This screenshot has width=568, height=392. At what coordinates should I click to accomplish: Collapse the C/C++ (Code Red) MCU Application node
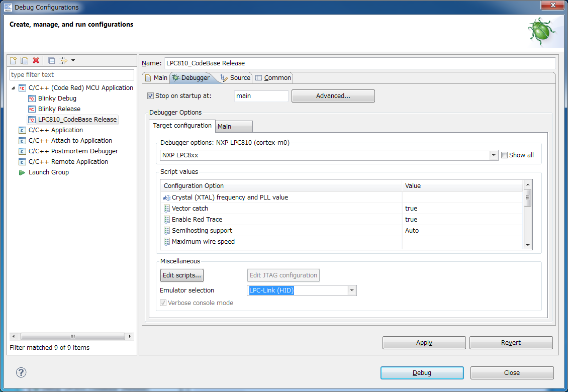(14, 88)
